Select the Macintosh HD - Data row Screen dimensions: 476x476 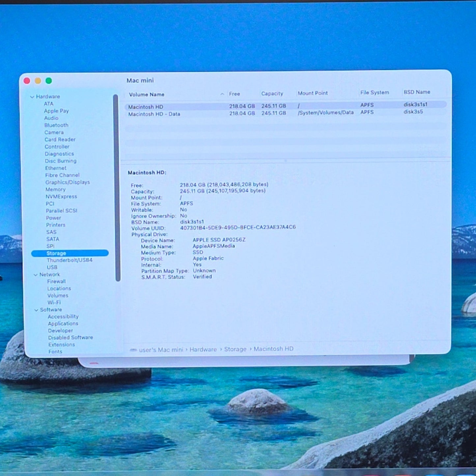pyautogui.click(x=285, y=113)
